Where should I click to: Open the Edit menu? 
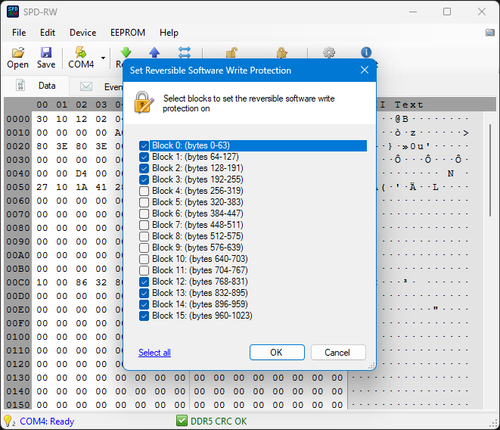point(47,33)
